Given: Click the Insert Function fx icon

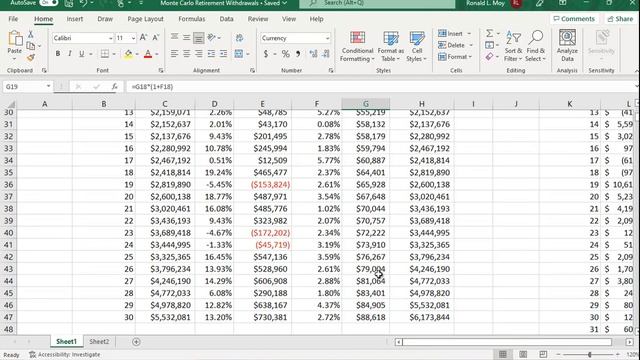Looking at the screenshot, I should click(x=115, y=87).
